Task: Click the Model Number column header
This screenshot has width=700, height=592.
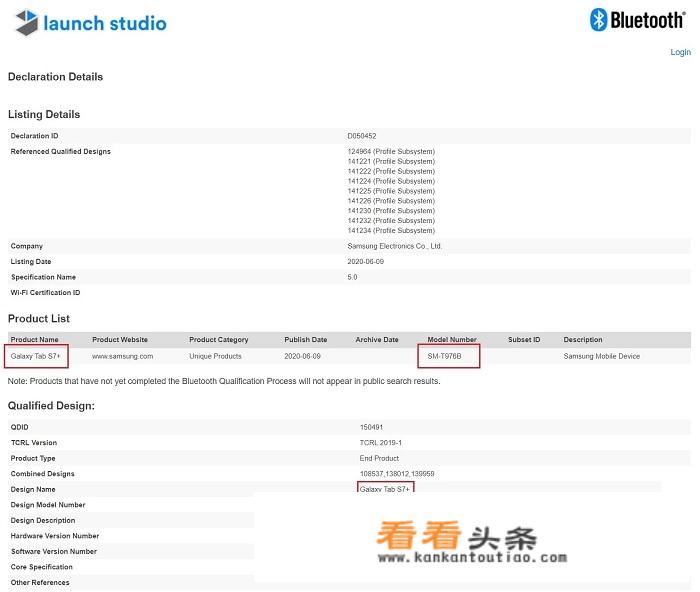Action: 452,340
